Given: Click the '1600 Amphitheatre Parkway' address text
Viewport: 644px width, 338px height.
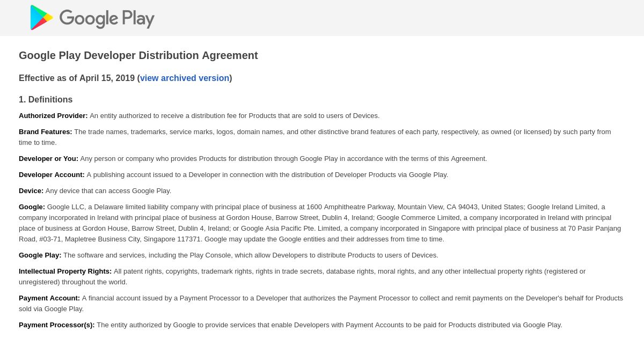Looking at the screenshot, I should (350, 207).
